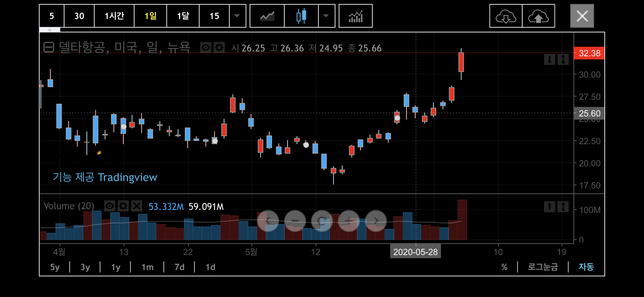The width and height of the screenshot is (644, 297).
Task: Set range to 1y
Action: point(116,267)
